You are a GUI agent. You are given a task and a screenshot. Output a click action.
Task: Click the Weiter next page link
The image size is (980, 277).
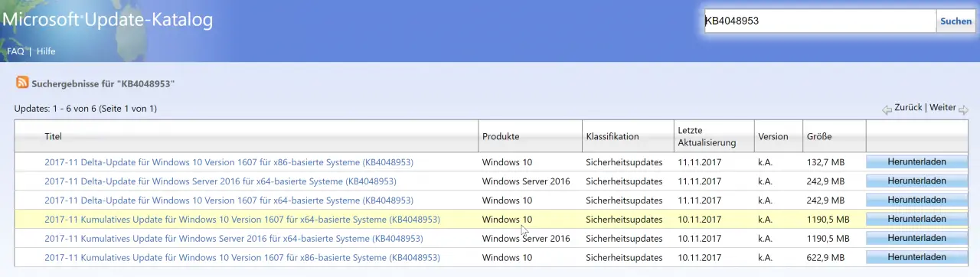click(942, 108)
